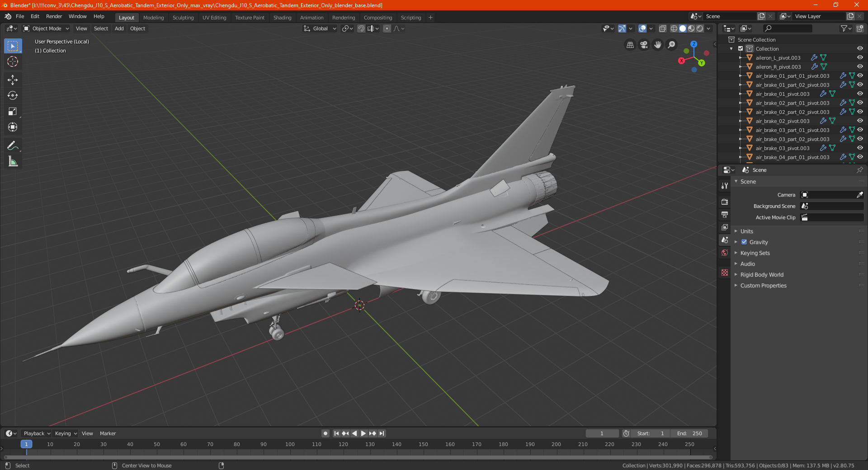Open Output properties tab
The height and width of the screenshot is (470, 868).
tap(725, 215)
